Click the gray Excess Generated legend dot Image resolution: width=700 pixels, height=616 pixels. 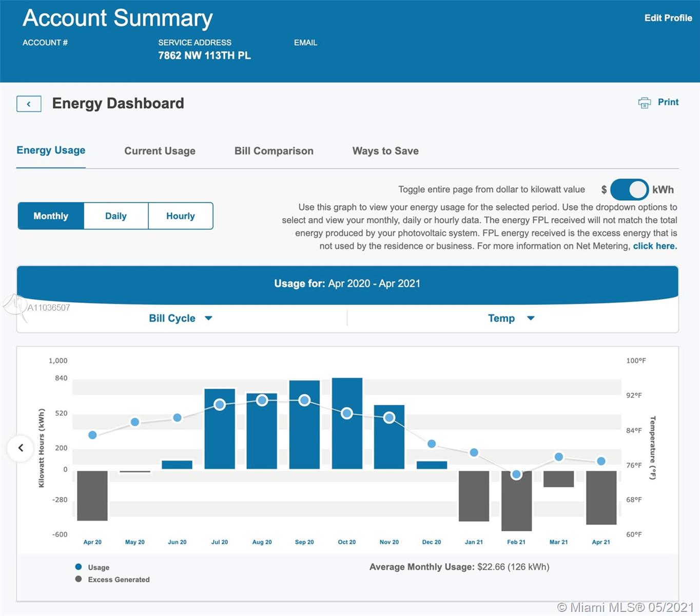coord(79,579)
